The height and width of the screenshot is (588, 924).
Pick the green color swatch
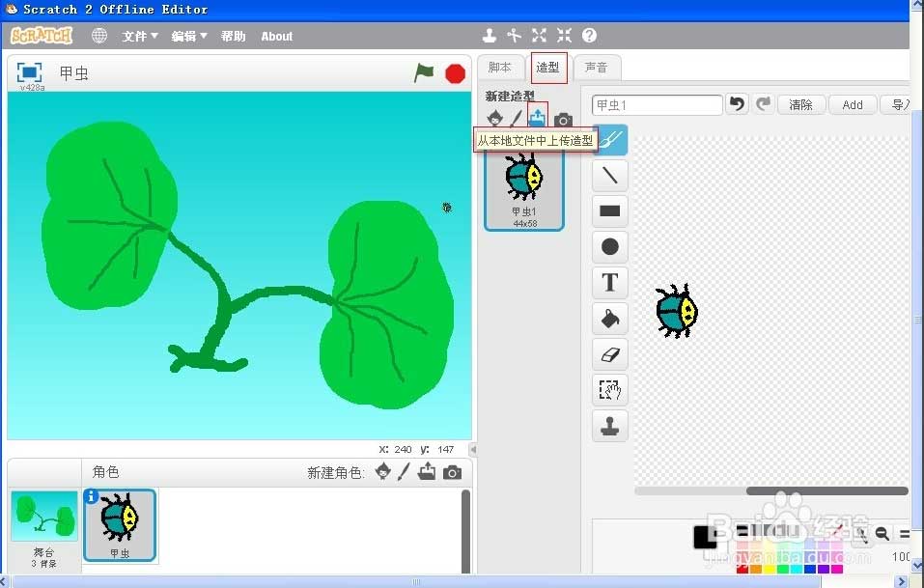(783, 569)
